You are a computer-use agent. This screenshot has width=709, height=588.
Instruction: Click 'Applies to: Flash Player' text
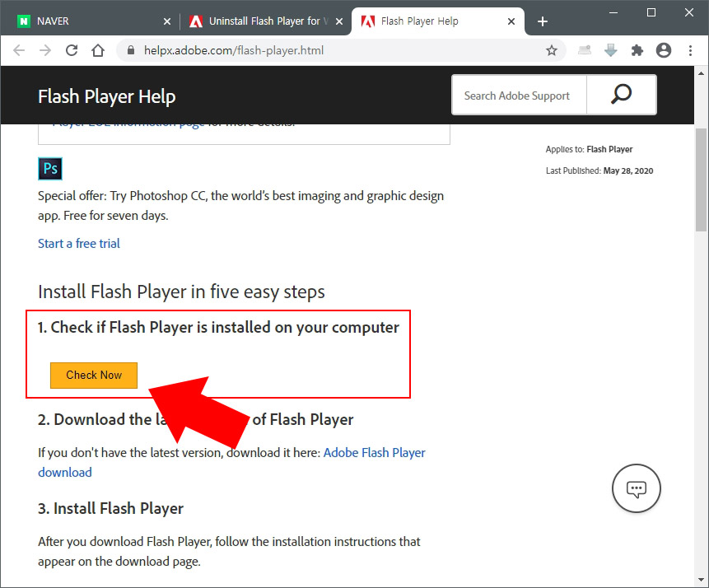pyautogui.click(x=589, y=149)
